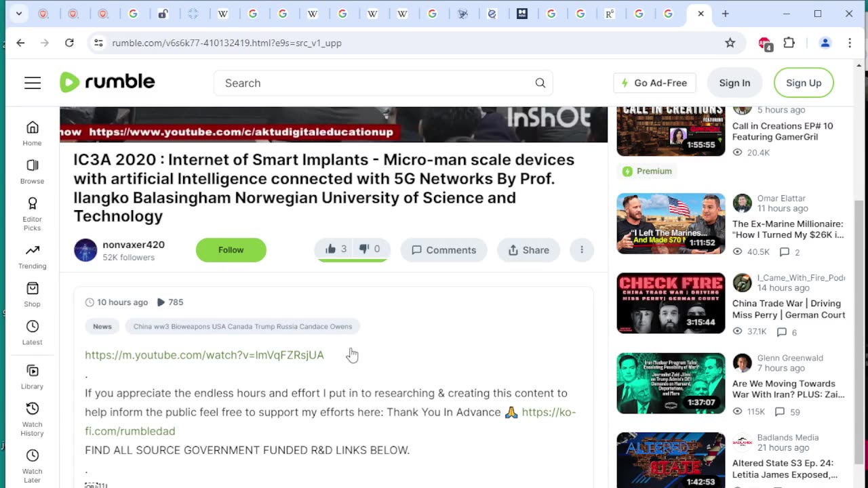Open China Trade War video thumbnail

click(x=671, y=303)
